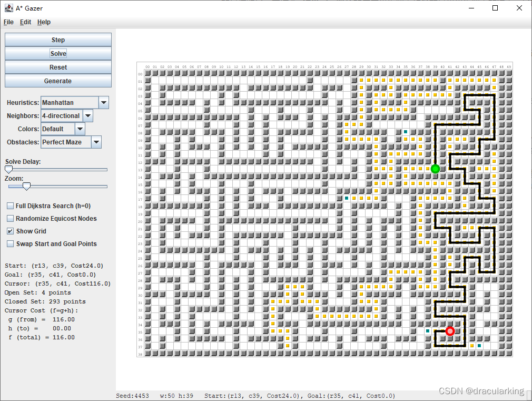Click the Zoom slider thumb

pos(26,186)
